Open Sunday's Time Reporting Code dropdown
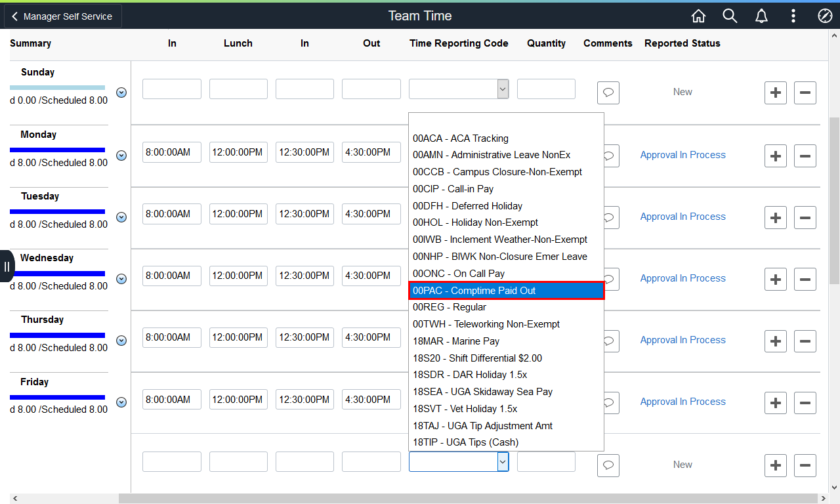840x504 pixels. click(x=459, y=89)
